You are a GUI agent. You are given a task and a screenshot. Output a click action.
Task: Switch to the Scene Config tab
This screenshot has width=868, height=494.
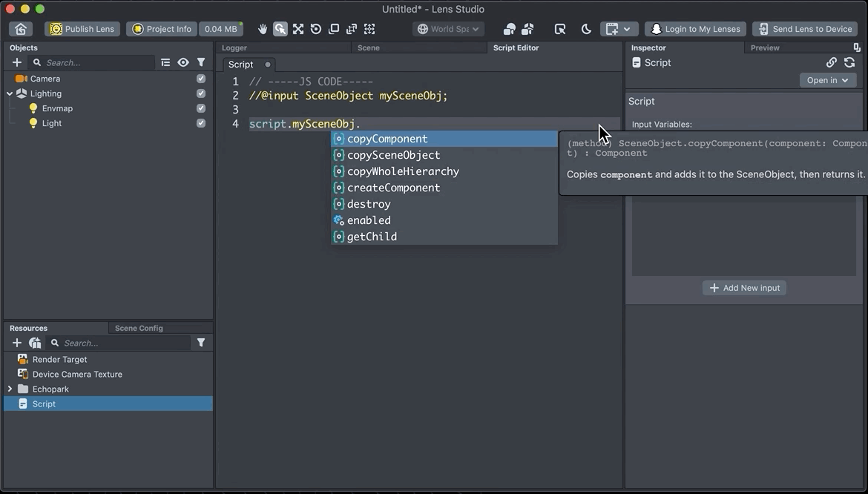coord(139,328)
